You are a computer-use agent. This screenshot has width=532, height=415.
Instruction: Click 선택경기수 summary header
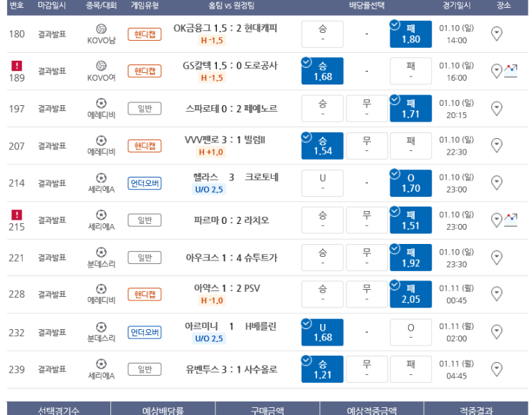point(59,410)
